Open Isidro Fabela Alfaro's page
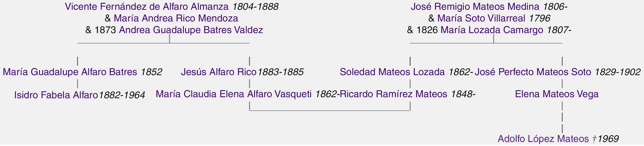Viewport: 644px width, 146px height. tap(56, 95)
